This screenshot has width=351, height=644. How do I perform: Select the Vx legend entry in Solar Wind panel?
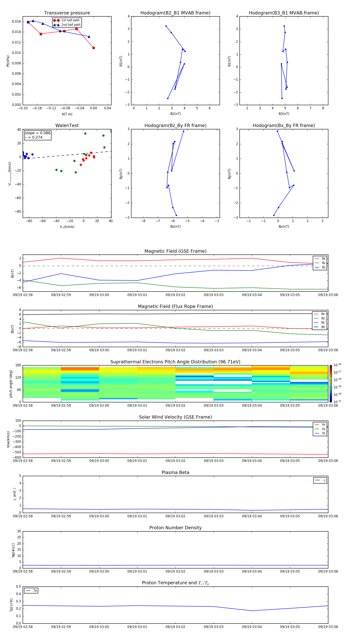coord(320,424)
